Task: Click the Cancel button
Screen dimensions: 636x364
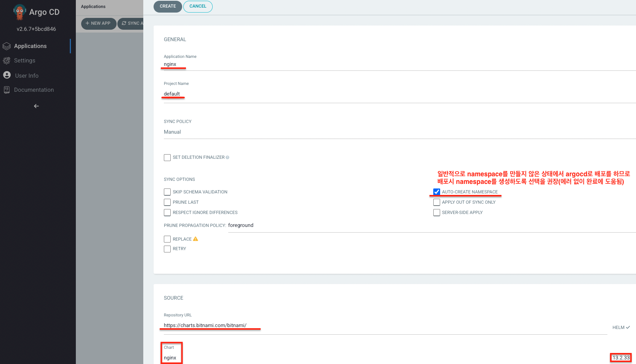Action: [198, 6]
